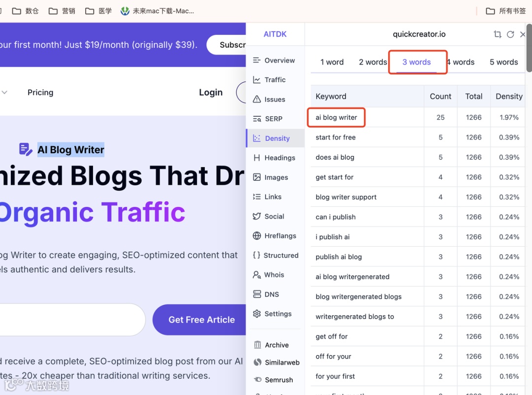The height and width of the screenshot is (395, 532).
Task: Switch to the 2 words tab
Action: [373, 62]
